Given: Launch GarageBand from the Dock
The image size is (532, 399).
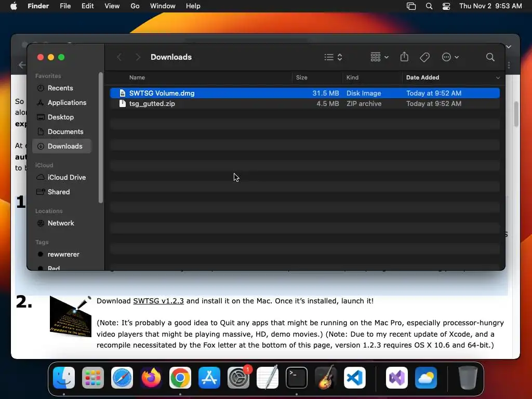Looking at the screenshot, I should pos(326,378).
